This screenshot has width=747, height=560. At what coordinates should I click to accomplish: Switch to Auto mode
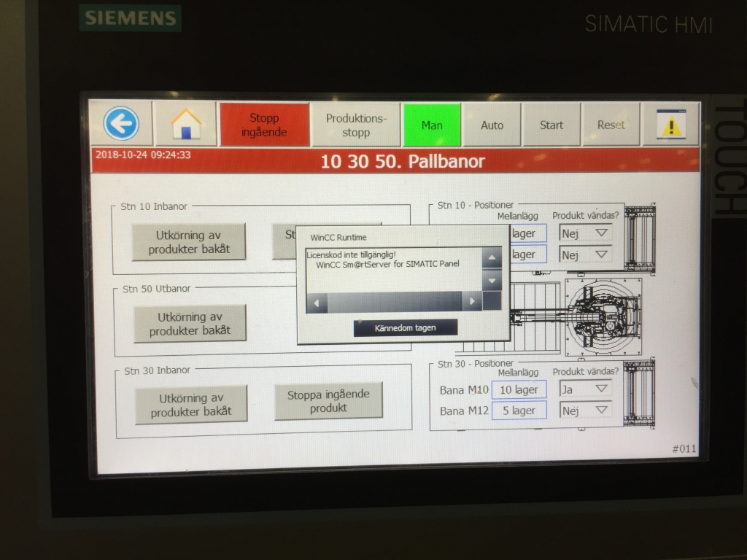(x=492, y=125)
